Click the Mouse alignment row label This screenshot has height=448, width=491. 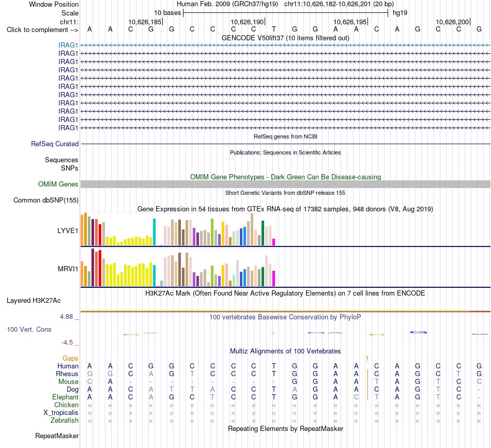tap(68, 382)
